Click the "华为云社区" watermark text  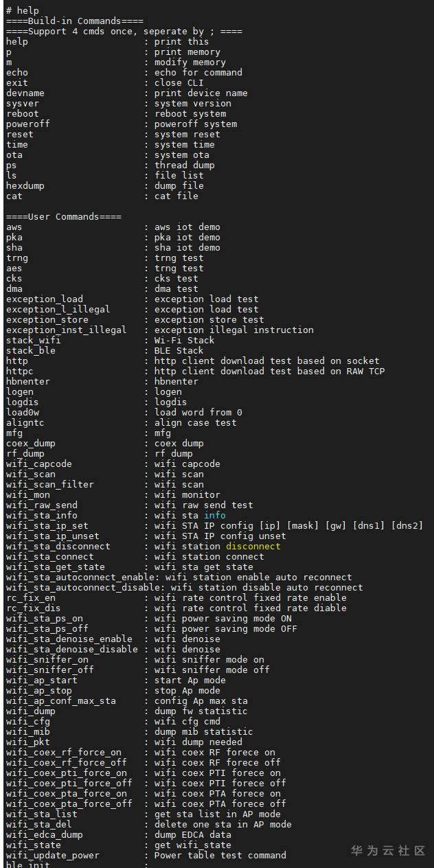[x=388, y=851]
